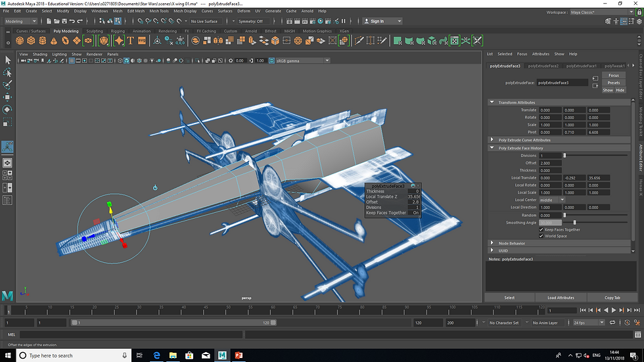The height and width of the screenshot is (362, 644).
Task: Toggle use all lights viewport icon
Action: [x=152, y=60]
